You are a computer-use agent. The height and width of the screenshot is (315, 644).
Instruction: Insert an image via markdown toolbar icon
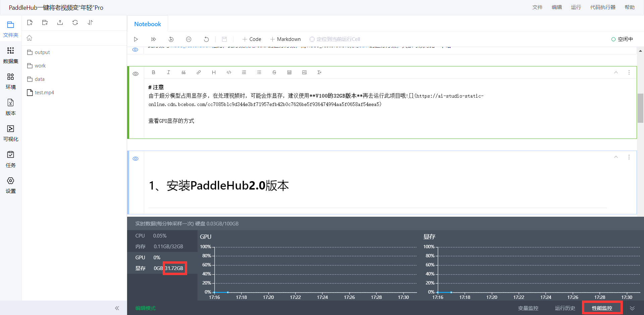tap(304, 72)
